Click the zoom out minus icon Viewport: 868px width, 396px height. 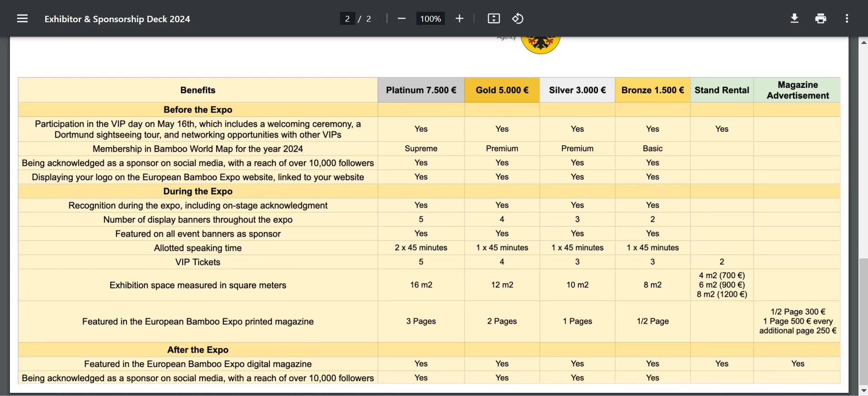point(401,19)
